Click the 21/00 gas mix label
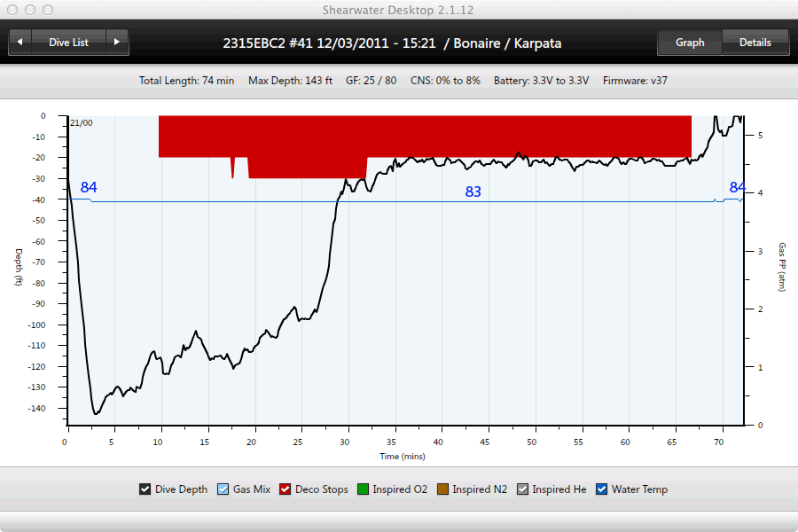Screen dimensions: 798x532 point(81,123)
